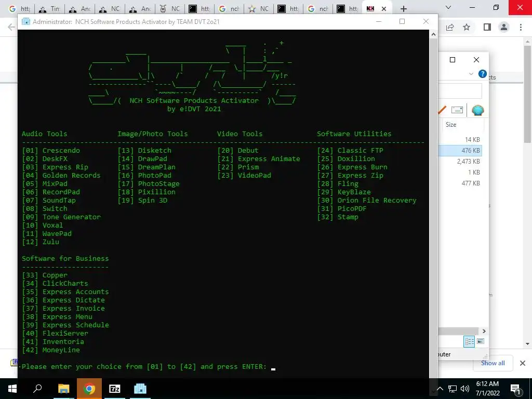
Task: Click the [25] Doxillion entry
Action: click(x=346, y=159)
